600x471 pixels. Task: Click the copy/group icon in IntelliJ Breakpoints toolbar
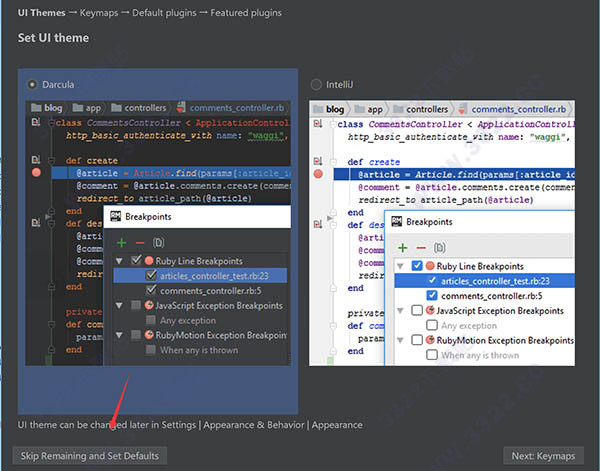point(439,248)
